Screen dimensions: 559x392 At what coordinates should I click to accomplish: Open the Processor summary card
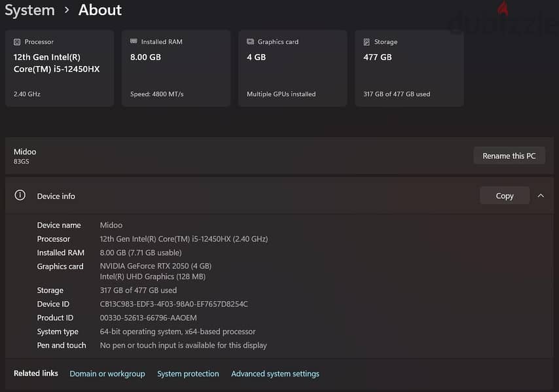60,69
